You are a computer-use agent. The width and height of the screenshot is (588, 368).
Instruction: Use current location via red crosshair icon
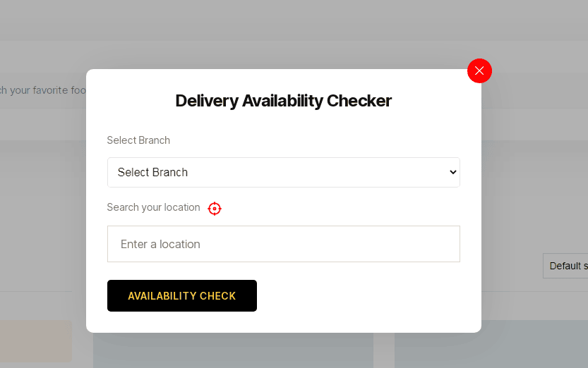pos(215,208)
